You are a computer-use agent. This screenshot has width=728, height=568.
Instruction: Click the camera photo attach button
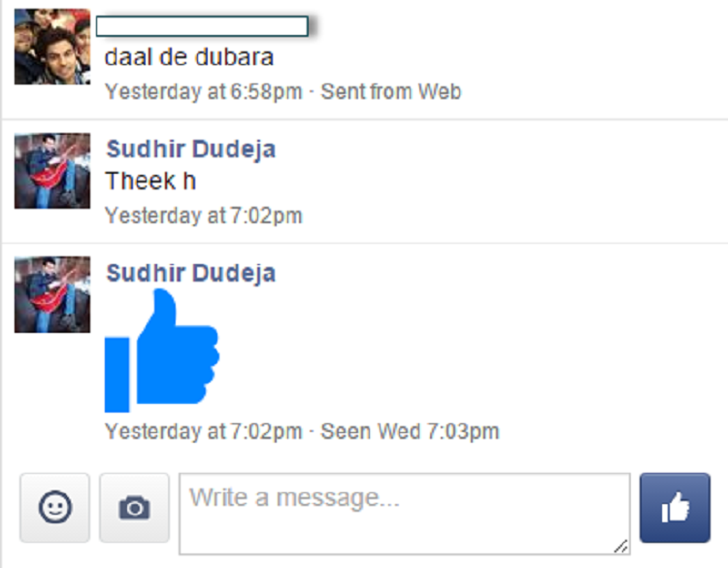134,507
